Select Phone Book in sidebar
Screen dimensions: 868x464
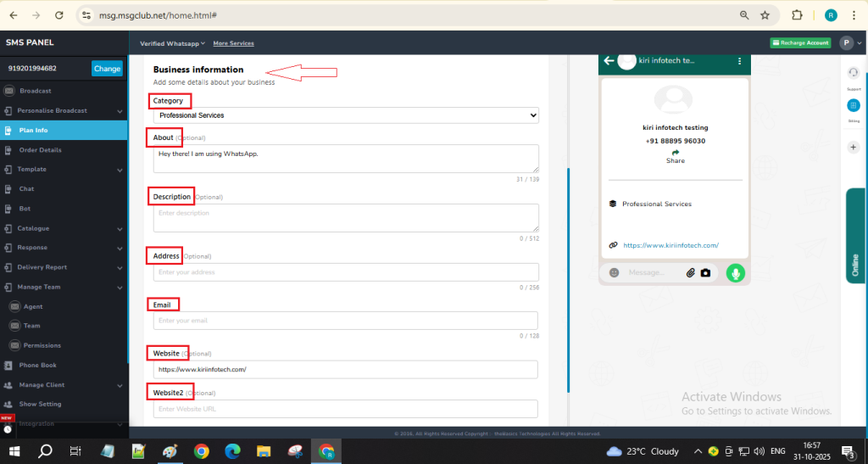[x=37, y=365]
